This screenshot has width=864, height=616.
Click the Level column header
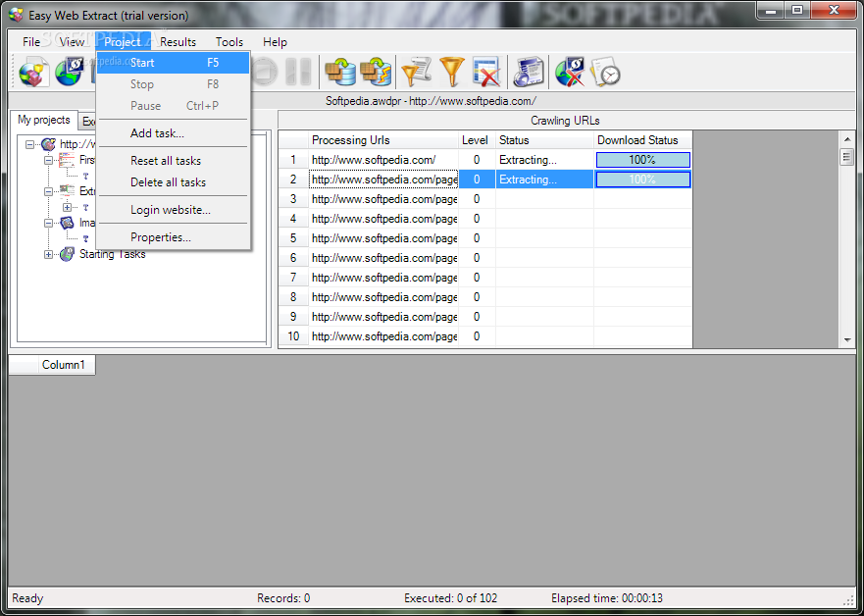[x=477, y=140]
